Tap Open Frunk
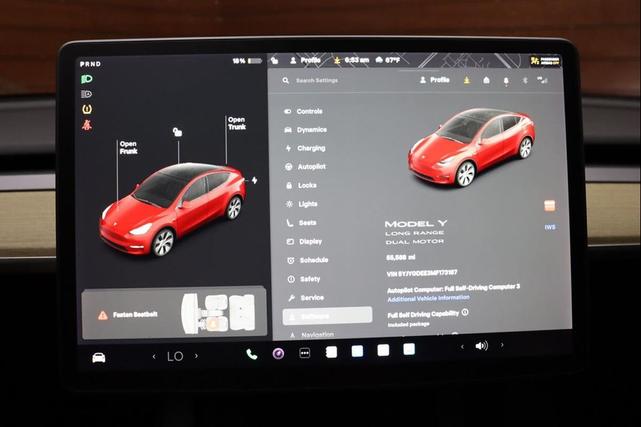Screen dimensions: 641x427 coord(128,148)
